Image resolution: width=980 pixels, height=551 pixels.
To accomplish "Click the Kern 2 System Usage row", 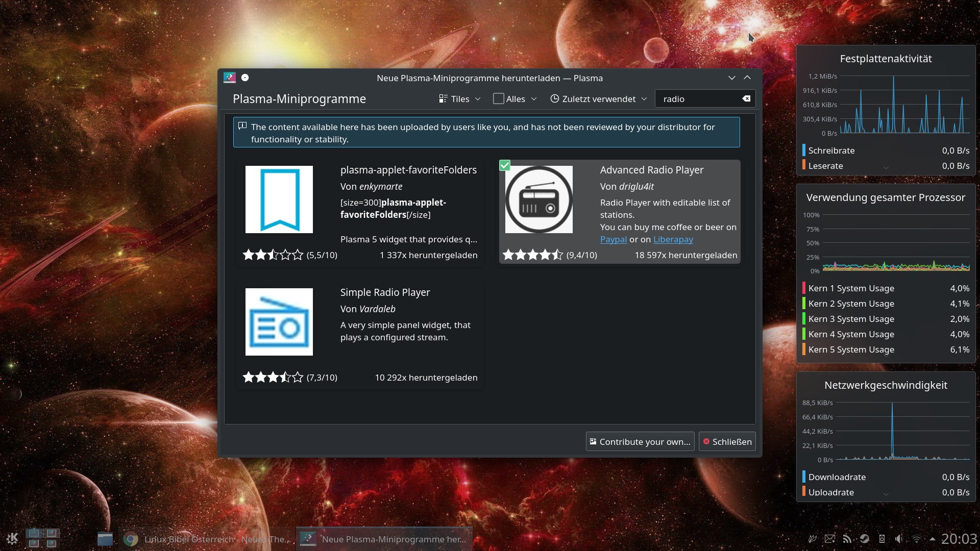I will point(886,304).
